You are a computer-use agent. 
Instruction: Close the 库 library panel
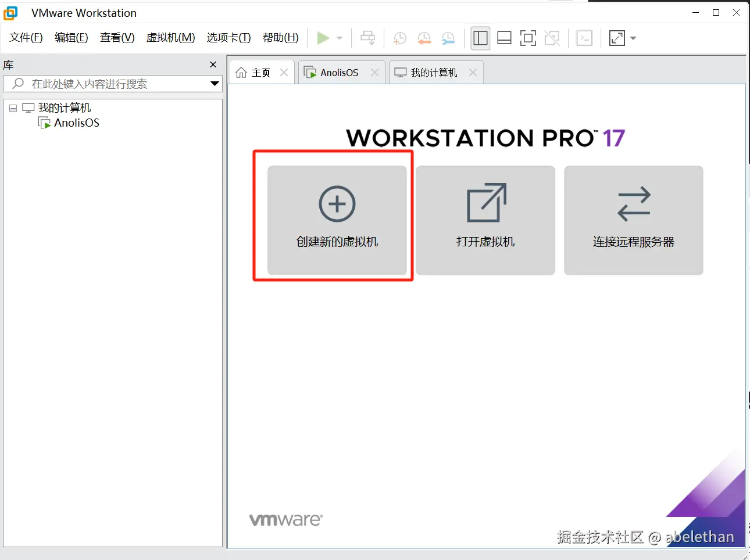pos(213,64)
